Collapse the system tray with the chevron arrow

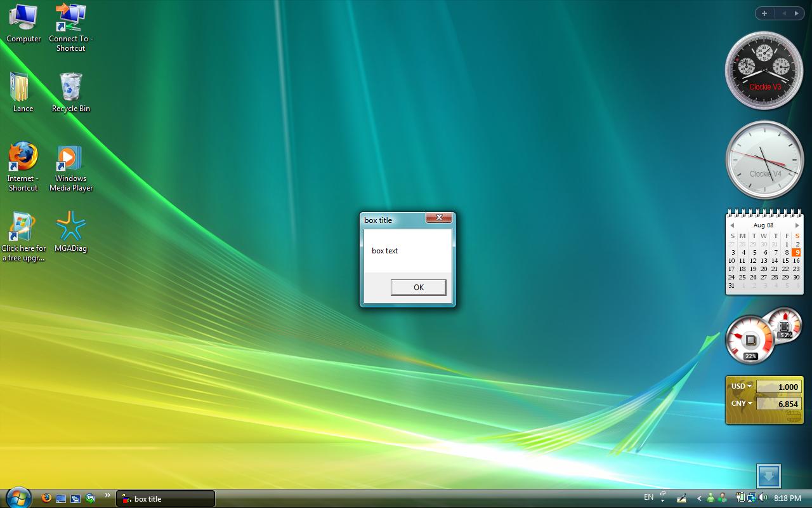click(700, 498)
